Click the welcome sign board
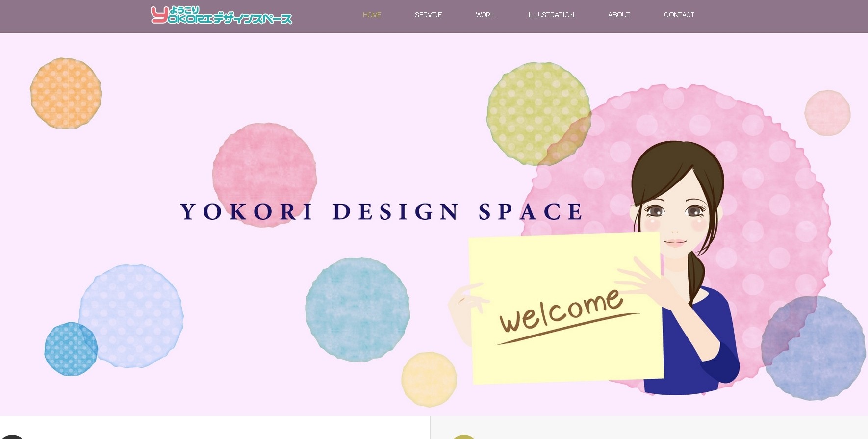This screenshot has width=868, height=439. click(x=566, y=308)
